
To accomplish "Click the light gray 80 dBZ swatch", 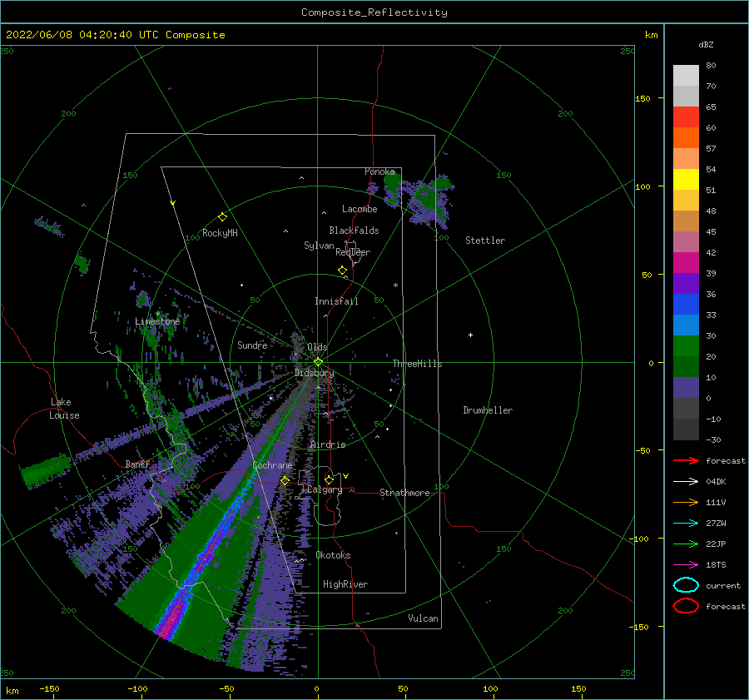I will coord(686,75).
